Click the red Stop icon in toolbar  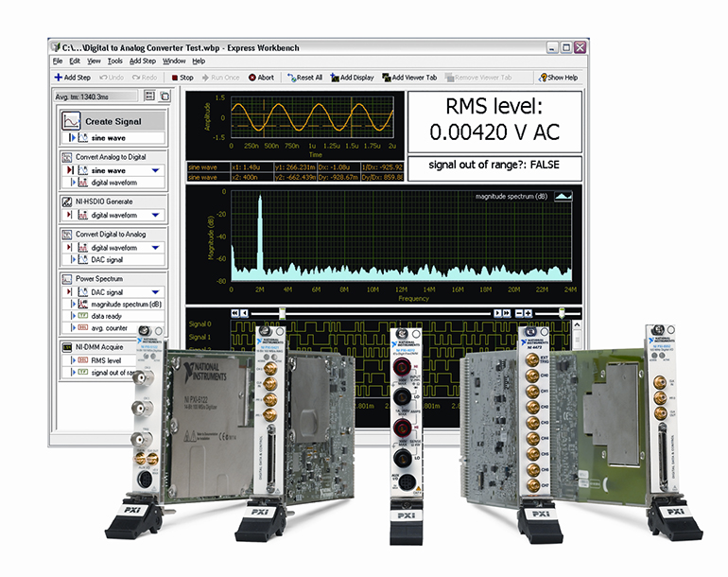[175, 78]
